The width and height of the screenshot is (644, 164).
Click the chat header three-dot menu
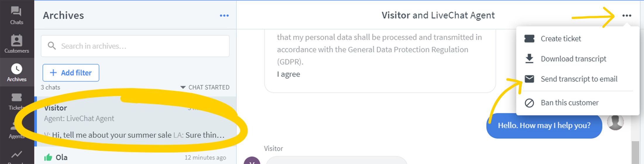pyautogui.click(x=627, y=15)
